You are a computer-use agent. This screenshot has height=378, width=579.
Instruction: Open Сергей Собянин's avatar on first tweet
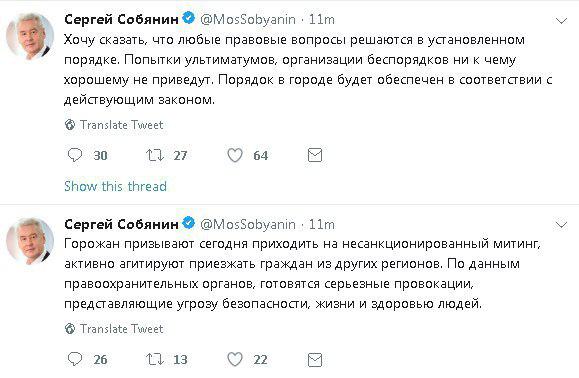pos(30,37)
